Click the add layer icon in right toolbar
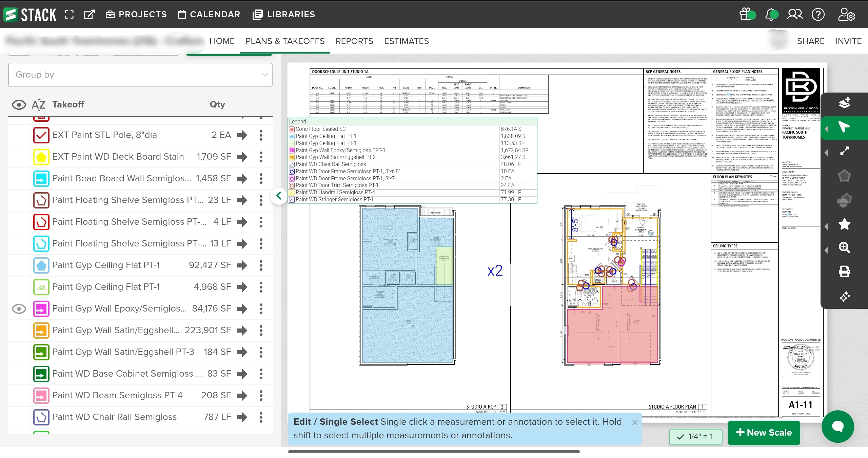Image resolution: width=868 pixels, height=458 pixels. point(844,102)
